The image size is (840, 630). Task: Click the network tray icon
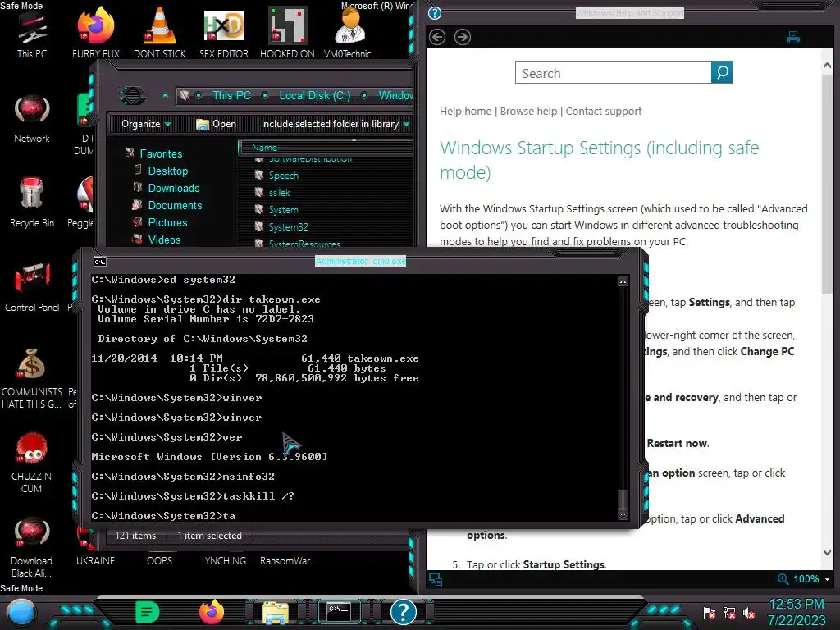coord(728,612)
